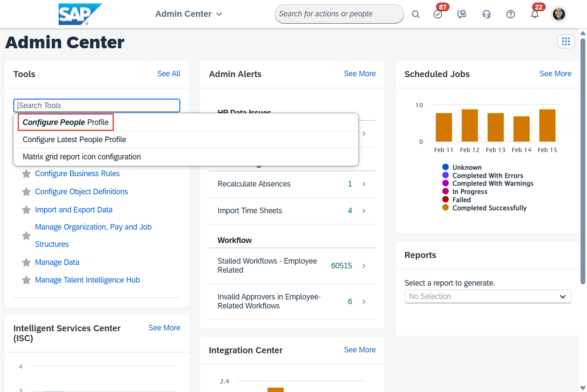This screenshot has height=392, width=587.
Task: Click the search magnifier icon
Action: [415, 14]
